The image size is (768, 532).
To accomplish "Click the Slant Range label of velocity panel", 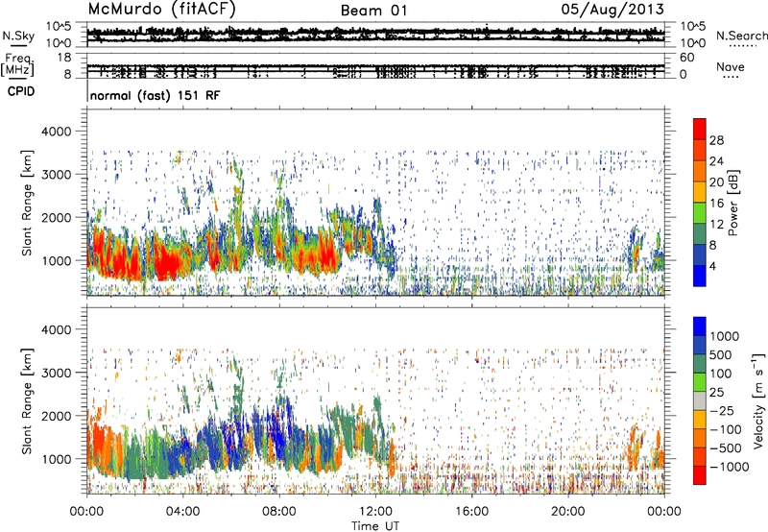I will click(x=27, y=401).
